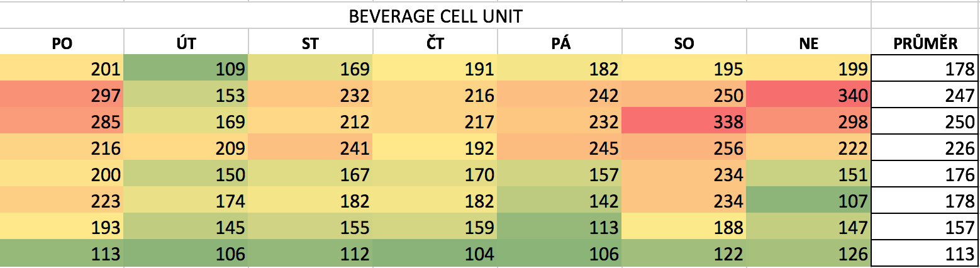Click the BEVERAGE CELL UNIT title cell
The width and height of the screenshot is (980, 268).
tap(435, 16)
